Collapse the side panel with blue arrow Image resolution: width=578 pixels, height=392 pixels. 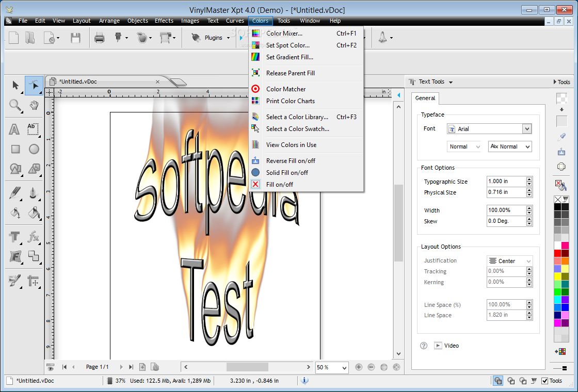coord(398,95)
